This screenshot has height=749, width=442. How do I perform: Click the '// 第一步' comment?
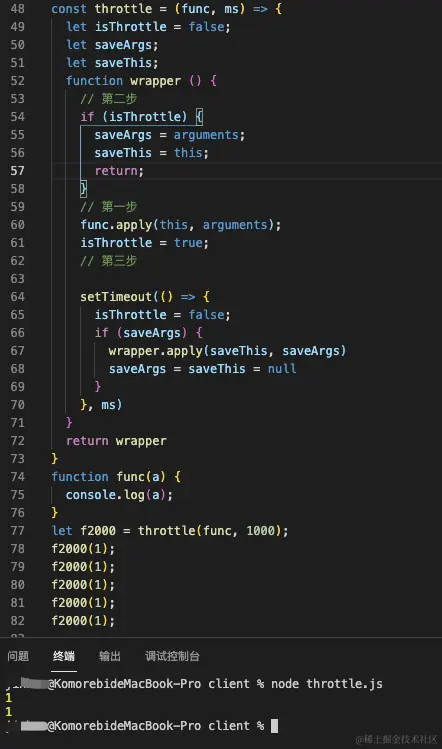click(x=108, y=207)
